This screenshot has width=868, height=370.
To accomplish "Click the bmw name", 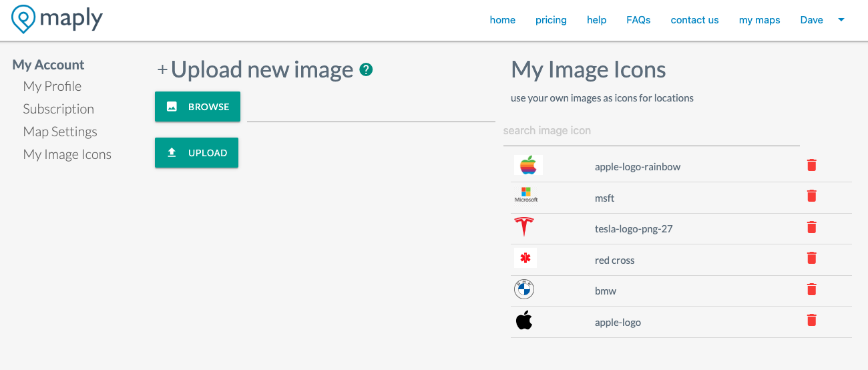I will point(606,291).
